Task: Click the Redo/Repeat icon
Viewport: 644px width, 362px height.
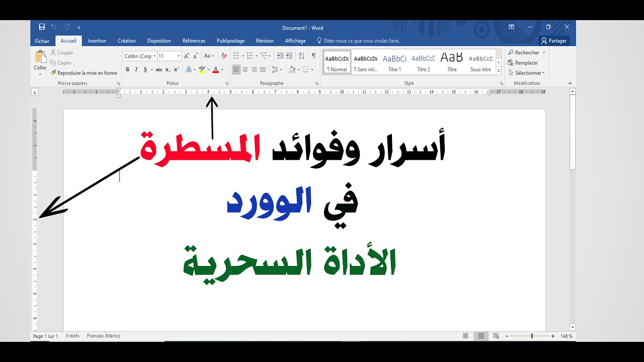Action: tap(67, 27)
